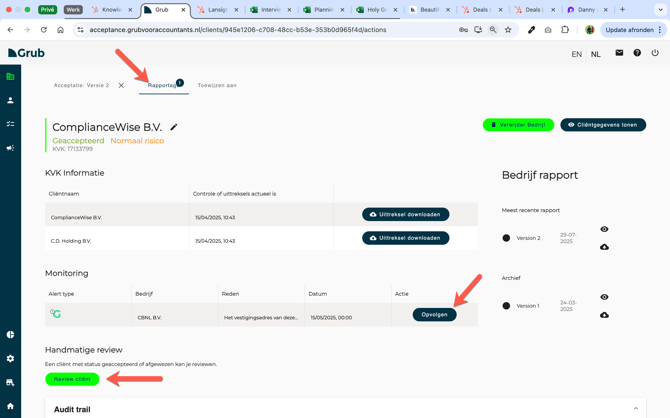Collapse the Audit trail section

pyautogui.click(x=636, y=409)
